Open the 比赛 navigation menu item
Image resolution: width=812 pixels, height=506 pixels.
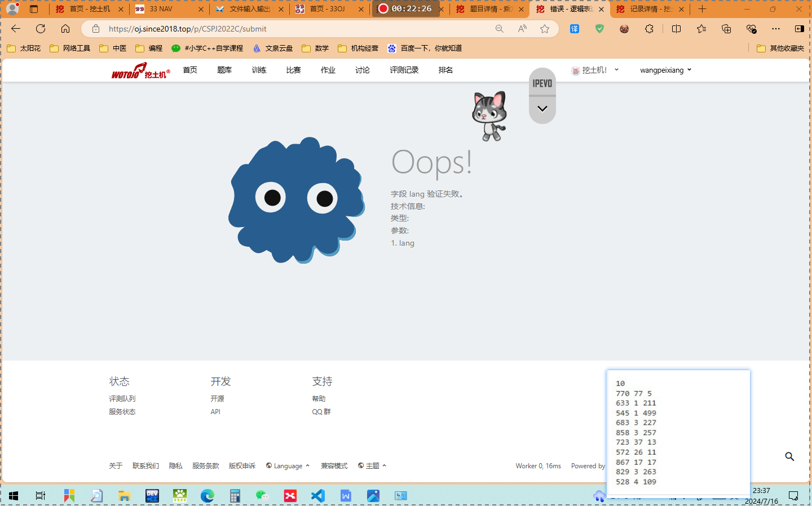point(293,70)
